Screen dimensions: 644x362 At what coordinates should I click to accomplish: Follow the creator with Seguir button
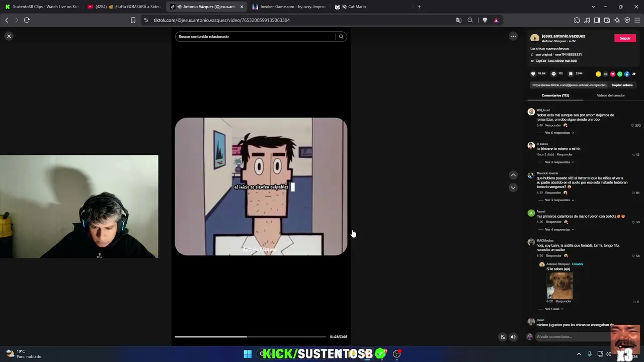pos(625,38)
